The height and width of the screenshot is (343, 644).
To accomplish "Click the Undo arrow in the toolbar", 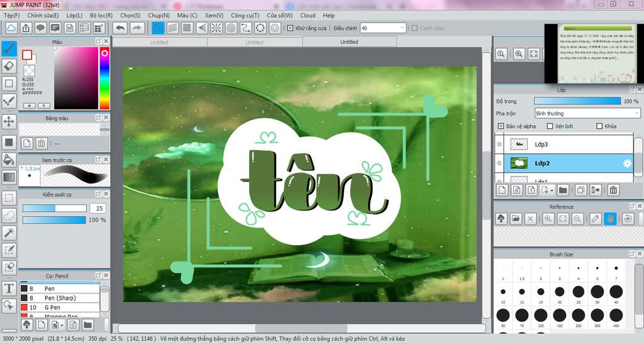I will tap(120, 28).
